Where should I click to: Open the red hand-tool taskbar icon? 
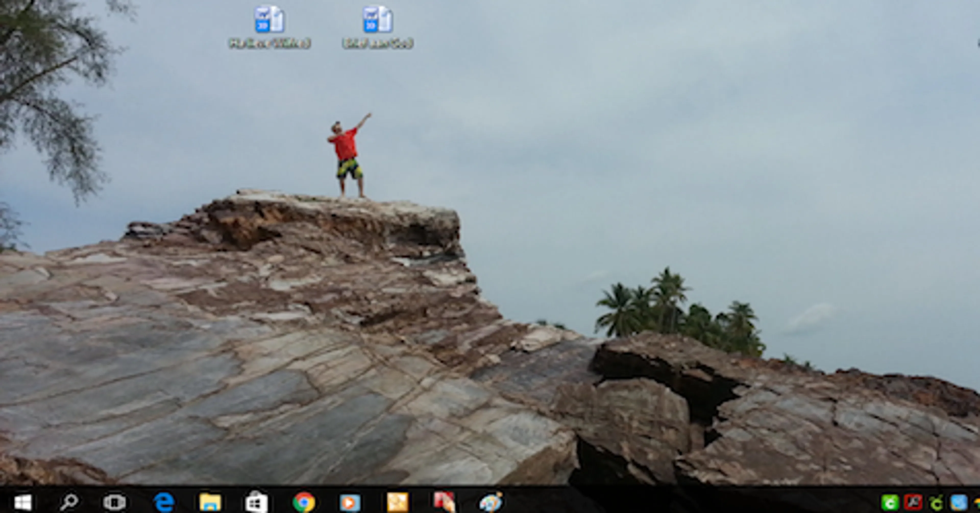(444, 502)
